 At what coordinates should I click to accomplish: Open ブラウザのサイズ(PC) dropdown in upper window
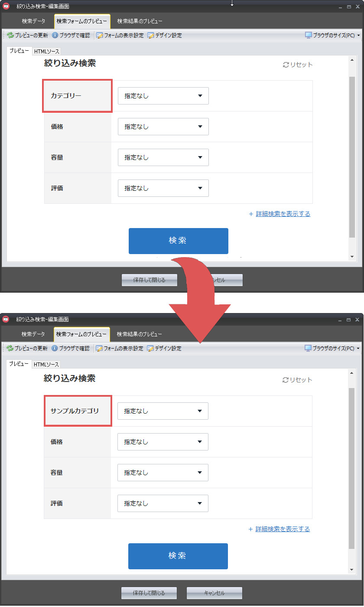332,35
